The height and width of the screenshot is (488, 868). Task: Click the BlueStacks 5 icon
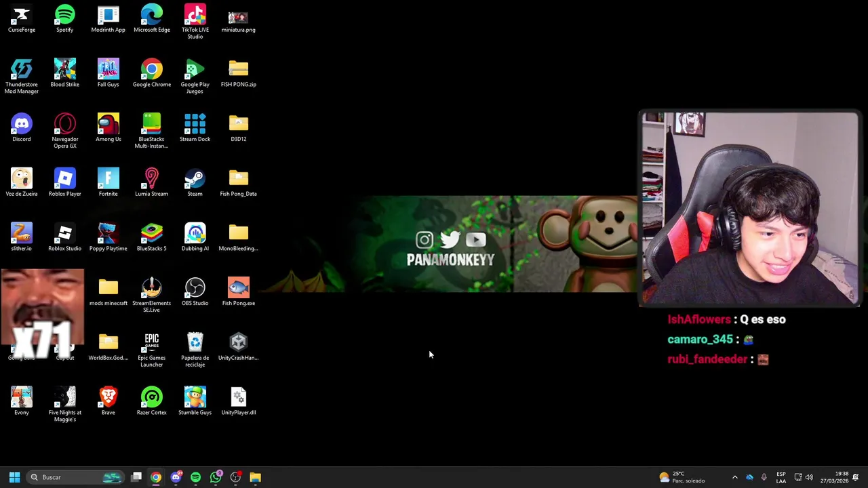point(152,238)
